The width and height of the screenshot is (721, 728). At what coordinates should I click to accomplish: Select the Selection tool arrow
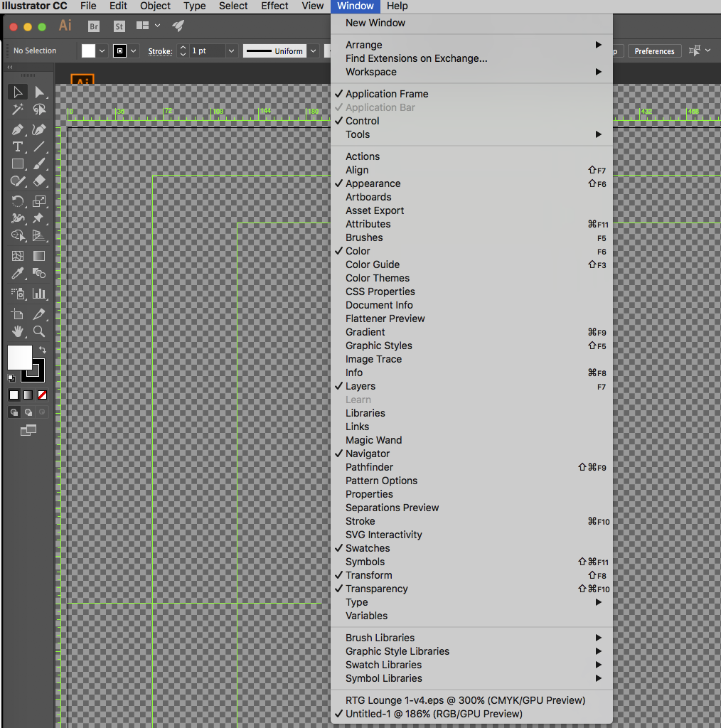tap(18, 92)
